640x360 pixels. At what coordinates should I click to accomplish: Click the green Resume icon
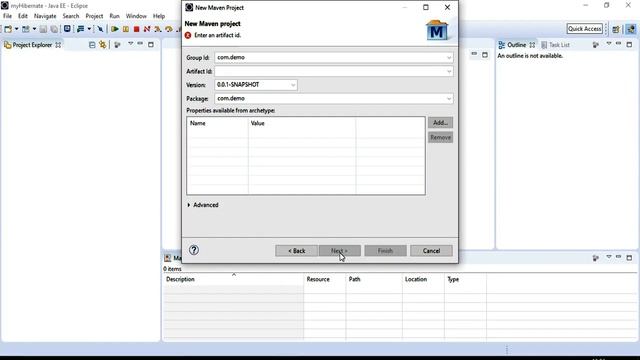[115, 29]
